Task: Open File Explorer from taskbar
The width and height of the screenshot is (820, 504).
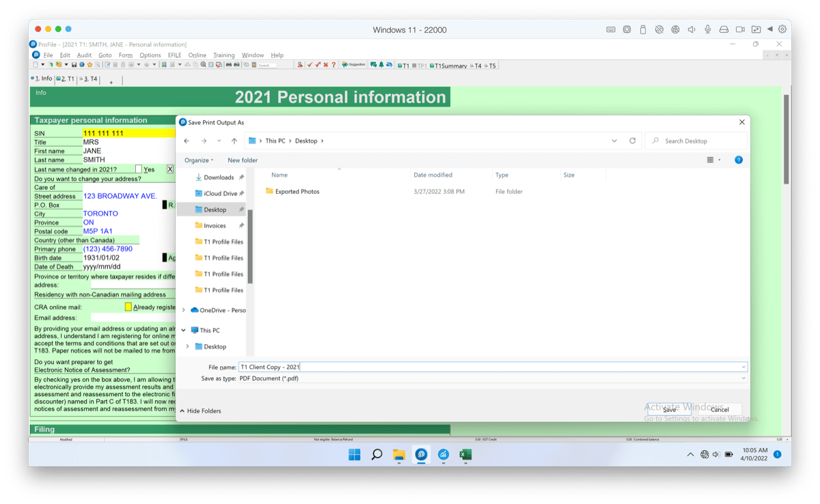Action: tap(399, 454)
